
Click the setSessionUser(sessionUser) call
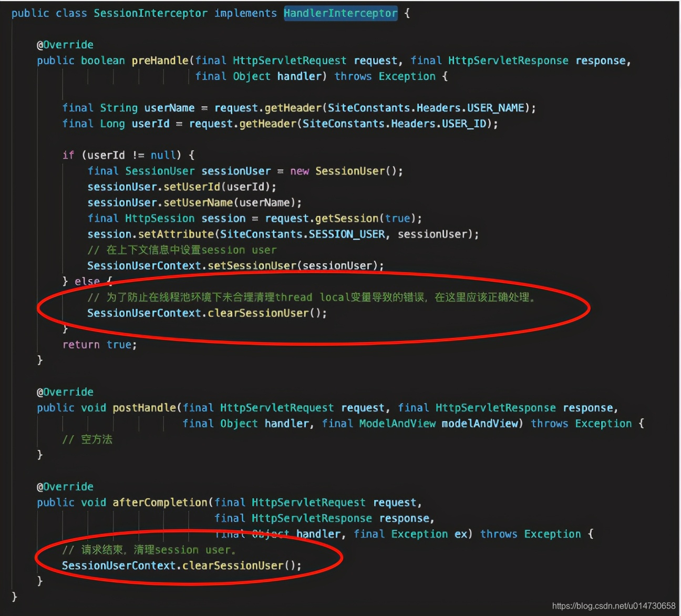pyautogui.click(x=293, y=265)
